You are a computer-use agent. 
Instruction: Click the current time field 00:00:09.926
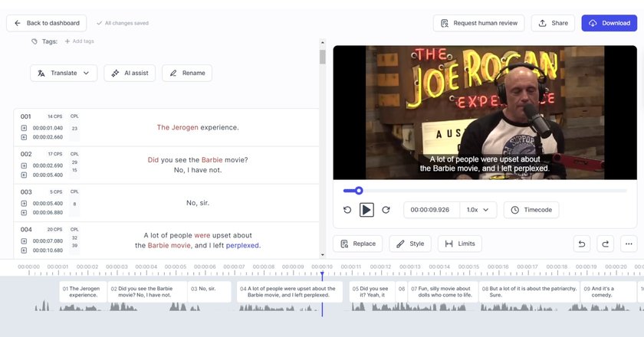(x=430, y=210)
